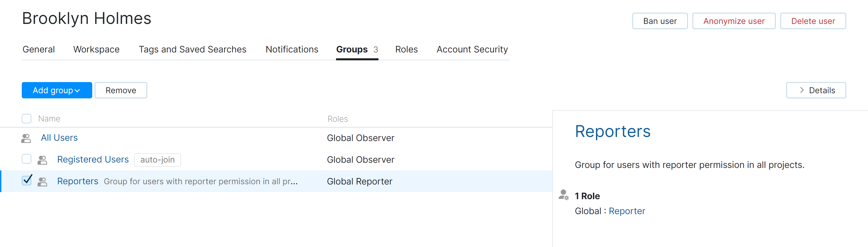The height and width of the screenshot is (247, 868).
Task: Open the All Users group link
Action: point(59,138)
